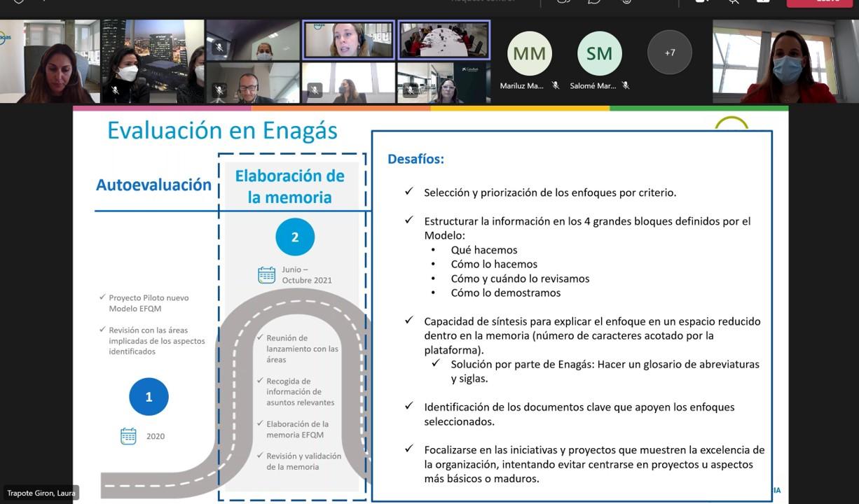
Task: Click mute icon on the two masked women tile
Action: tap(116, 90)
